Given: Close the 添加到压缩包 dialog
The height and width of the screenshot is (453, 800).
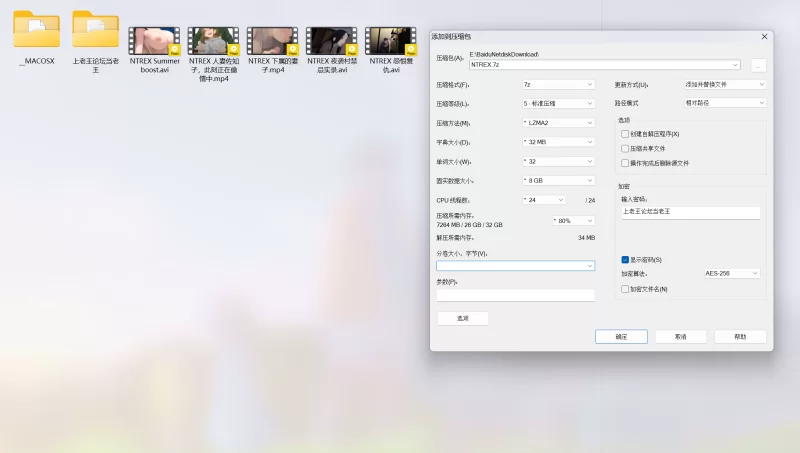Looking at the screenshot, I should tap(764, 37).
